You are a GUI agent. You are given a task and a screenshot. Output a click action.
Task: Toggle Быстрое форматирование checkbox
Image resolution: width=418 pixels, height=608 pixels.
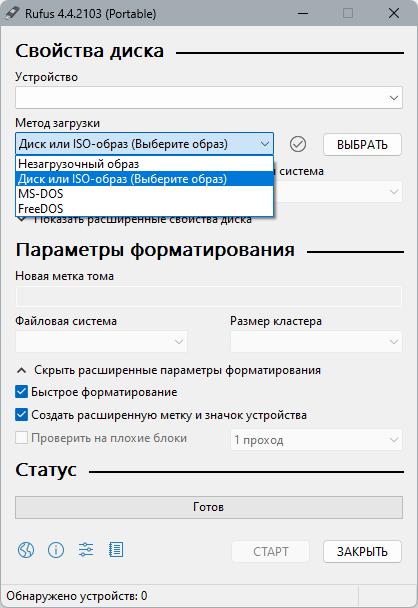tap(21, 392)
